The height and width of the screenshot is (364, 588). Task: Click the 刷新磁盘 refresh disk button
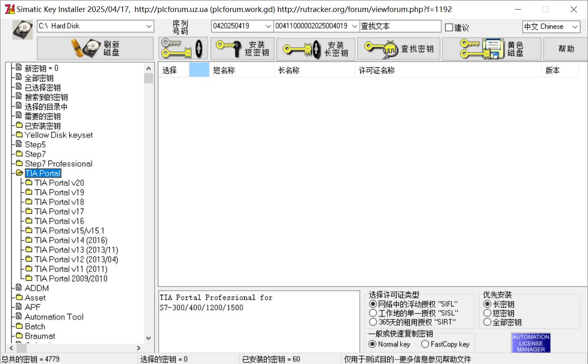click(x=95, y=48)
